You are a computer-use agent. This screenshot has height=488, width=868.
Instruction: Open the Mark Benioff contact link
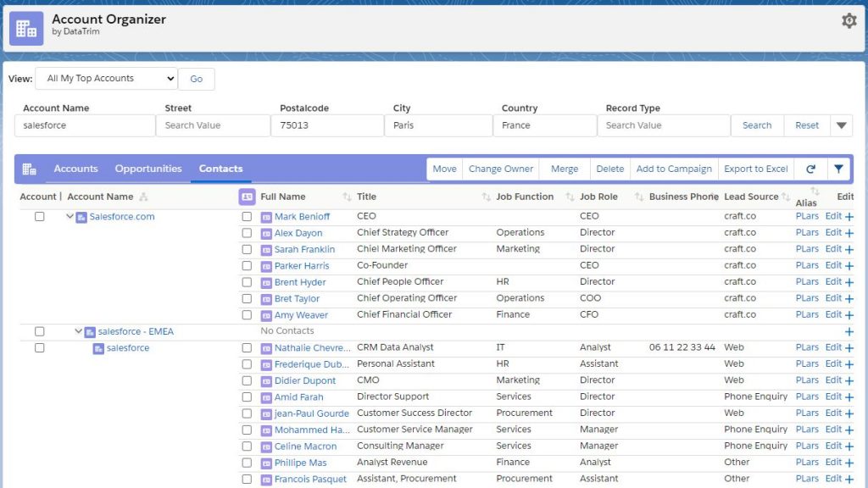click(303, 217)
